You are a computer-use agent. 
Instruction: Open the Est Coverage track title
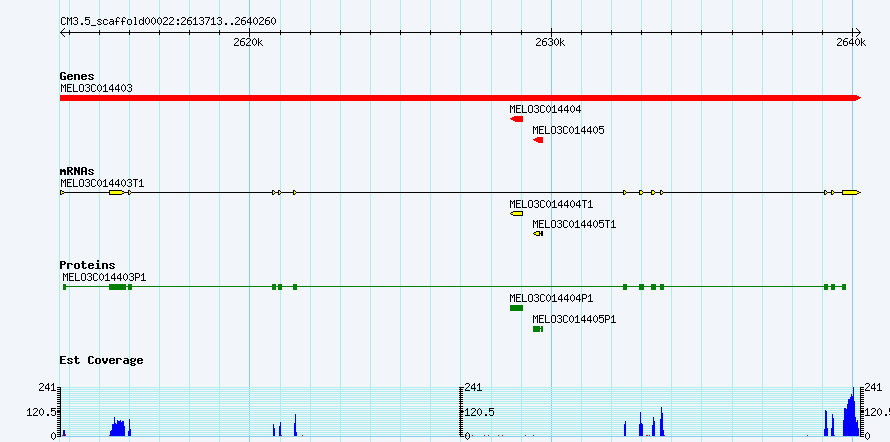101,360
